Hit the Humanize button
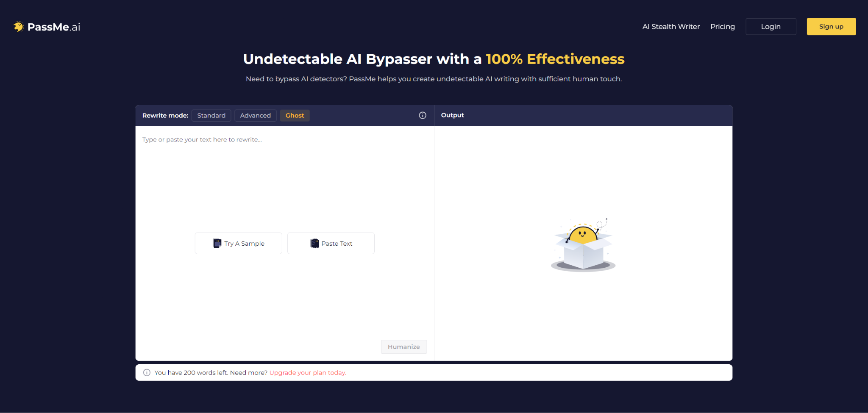 point(403,347)
